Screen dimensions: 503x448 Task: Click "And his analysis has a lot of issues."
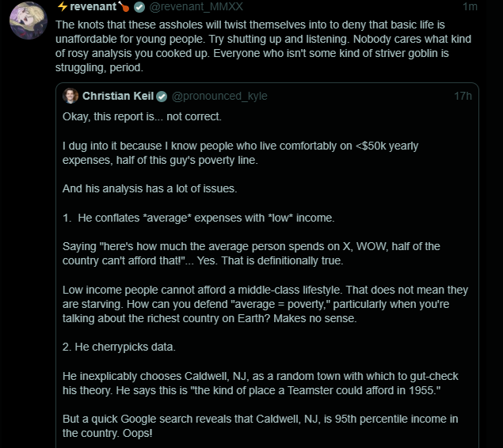(151, 189)
